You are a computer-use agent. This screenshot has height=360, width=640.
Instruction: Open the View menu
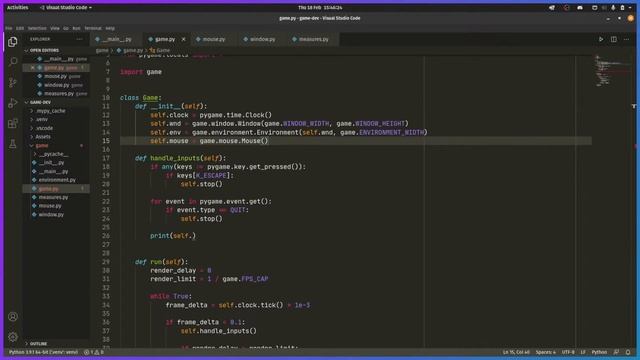[55, 28]
